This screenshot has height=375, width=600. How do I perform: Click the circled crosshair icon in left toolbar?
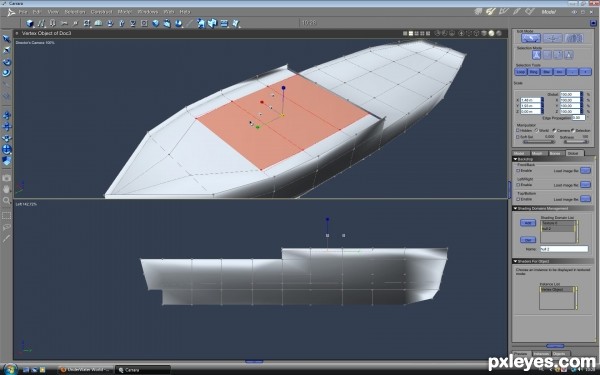pyautogui.click(x=6, y=149)
